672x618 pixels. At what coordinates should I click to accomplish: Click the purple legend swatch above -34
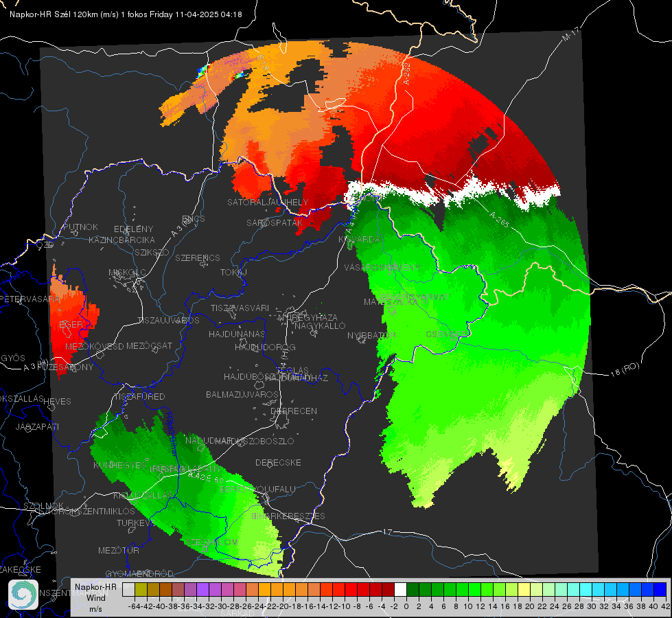[202, 590]
